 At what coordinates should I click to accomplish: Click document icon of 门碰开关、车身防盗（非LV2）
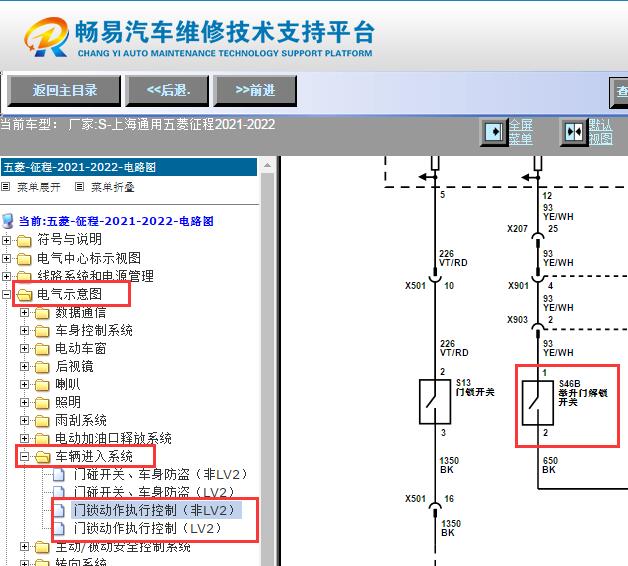coord(59,475)
